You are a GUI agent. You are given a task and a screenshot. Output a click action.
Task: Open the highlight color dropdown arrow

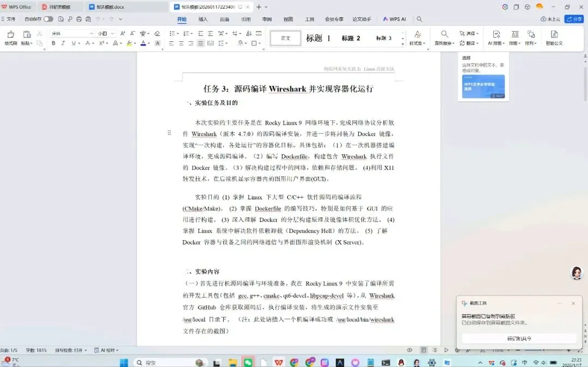135,44
